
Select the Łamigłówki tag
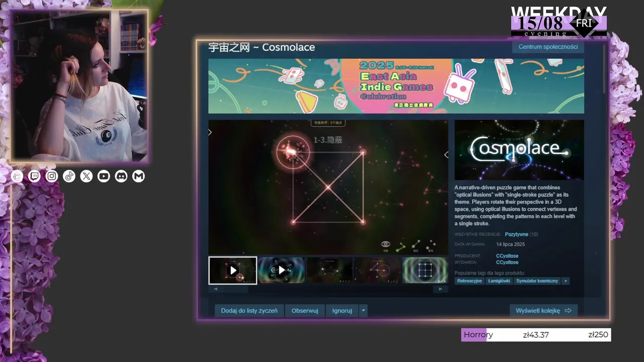point(499,281)
